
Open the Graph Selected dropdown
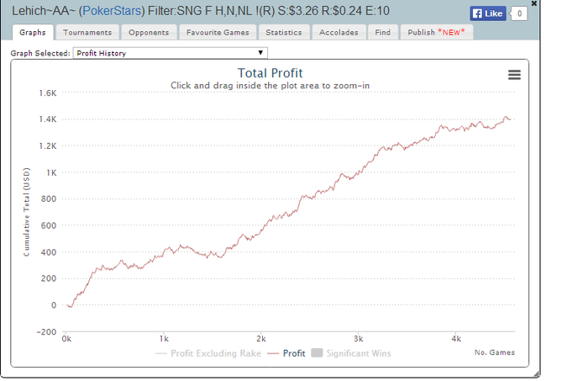(171, 53)
